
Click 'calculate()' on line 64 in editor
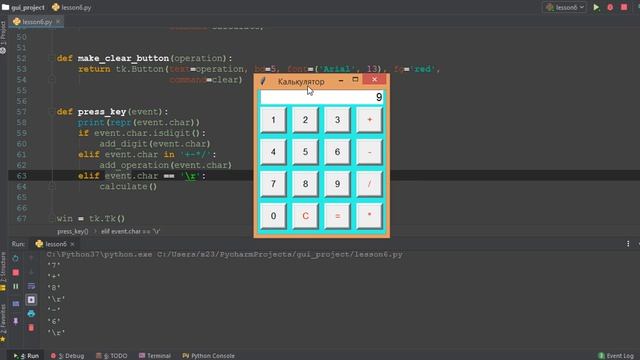click(x=128, y=187)
